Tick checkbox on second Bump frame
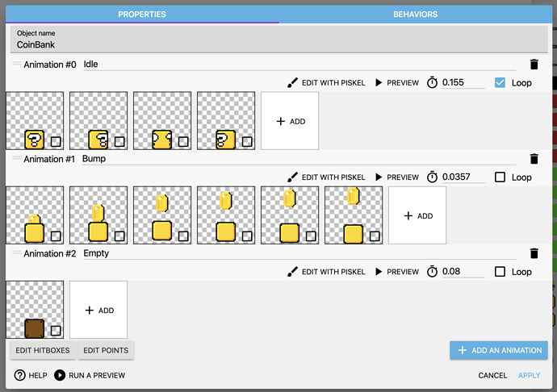This screenshot has height=392, width=557. 119,236
